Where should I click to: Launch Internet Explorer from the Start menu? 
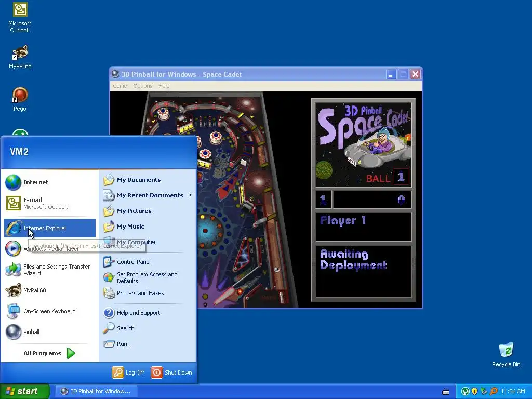tap(50, 228)
